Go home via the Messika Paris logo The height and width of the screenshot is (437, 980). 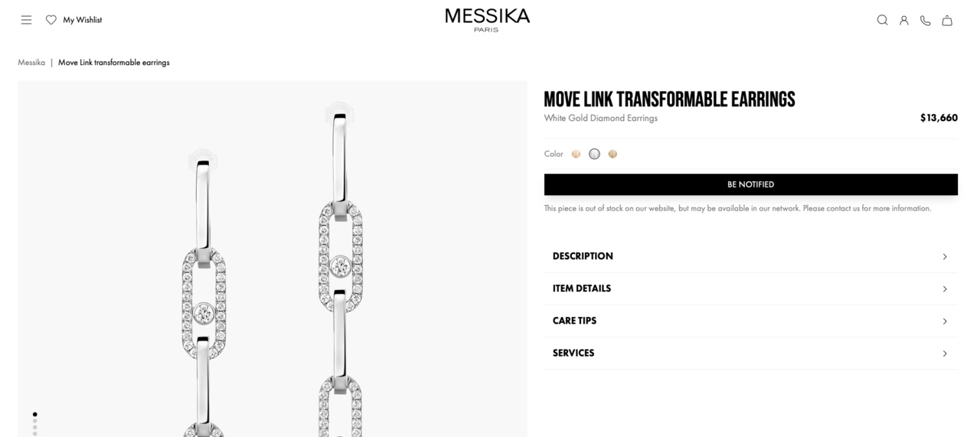(x=488, y=20)
